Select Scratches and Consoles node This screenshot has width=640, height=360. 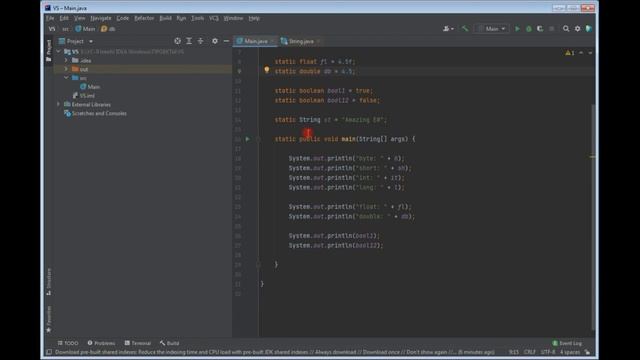point(95,113)
